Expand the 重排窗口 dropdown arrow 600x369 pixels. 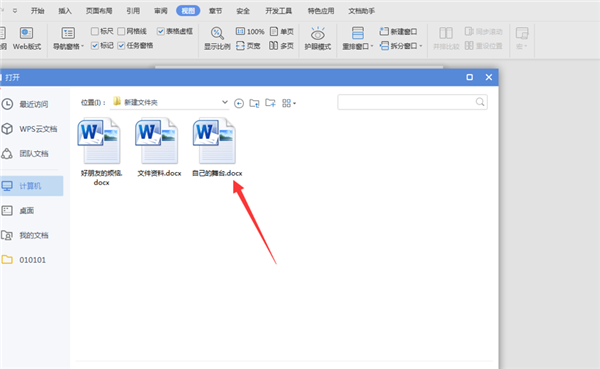(x=372, y=46)
